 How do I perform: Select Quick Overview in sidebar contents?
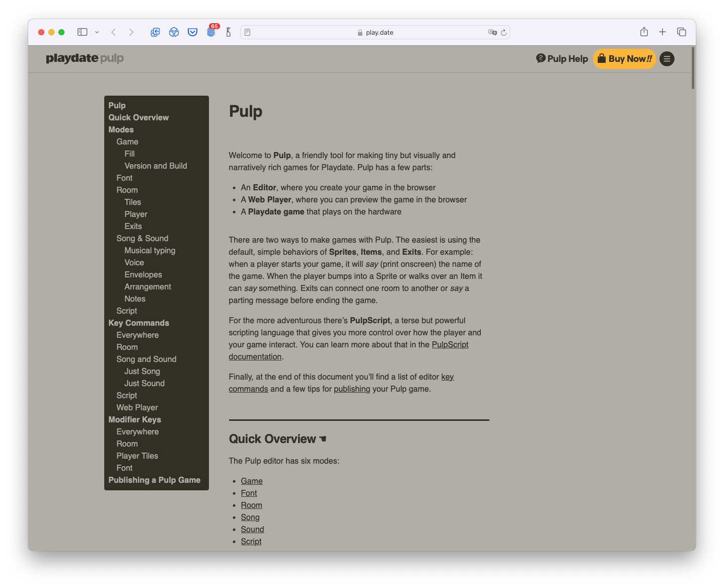click(x=138, y=117)
